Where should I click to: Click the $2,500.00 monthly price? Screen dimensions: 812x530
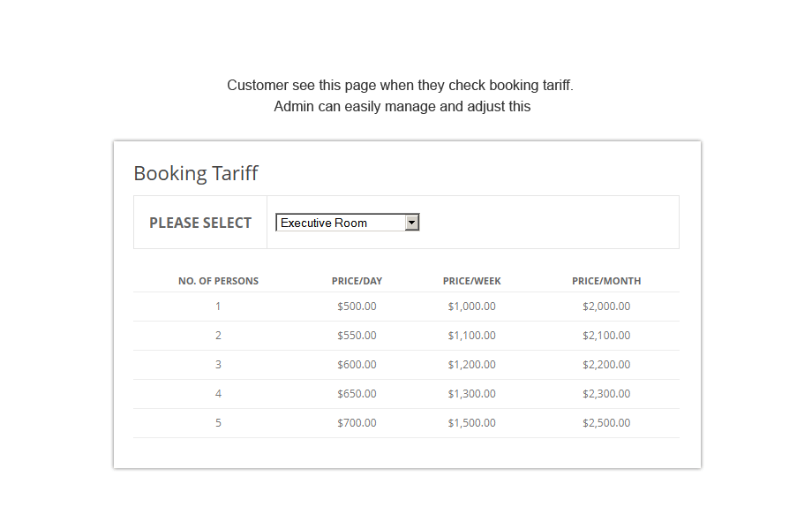pos(606,423)
